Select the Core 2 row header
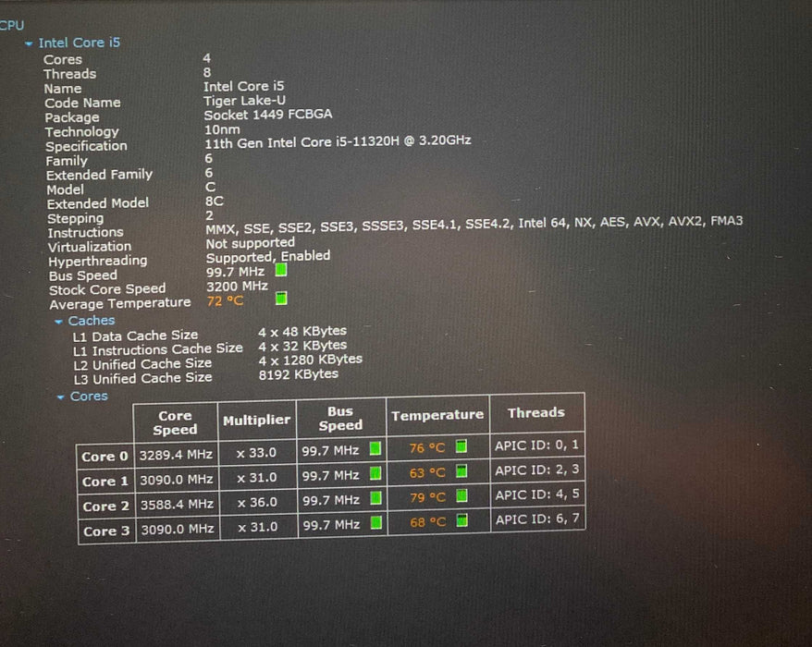 [x=106, y=507]
